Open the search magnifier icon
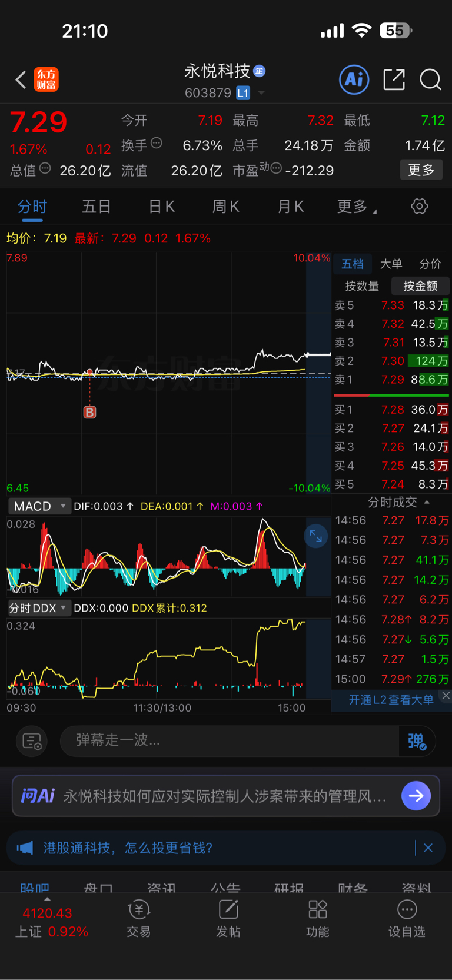Viewport: 452px width, 980px height. pyautogui.click(x=430, y=79)
